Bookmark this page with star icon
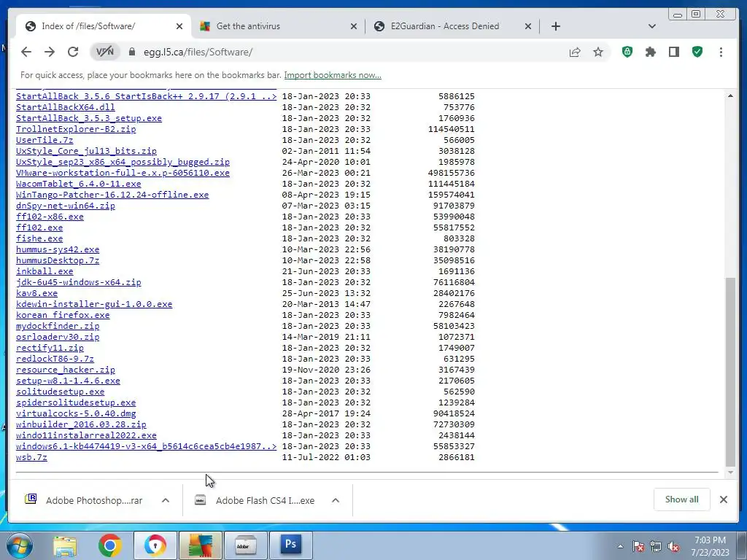Image resolution: width=747 pixels, height=560 pixels. tap(598, 52)
